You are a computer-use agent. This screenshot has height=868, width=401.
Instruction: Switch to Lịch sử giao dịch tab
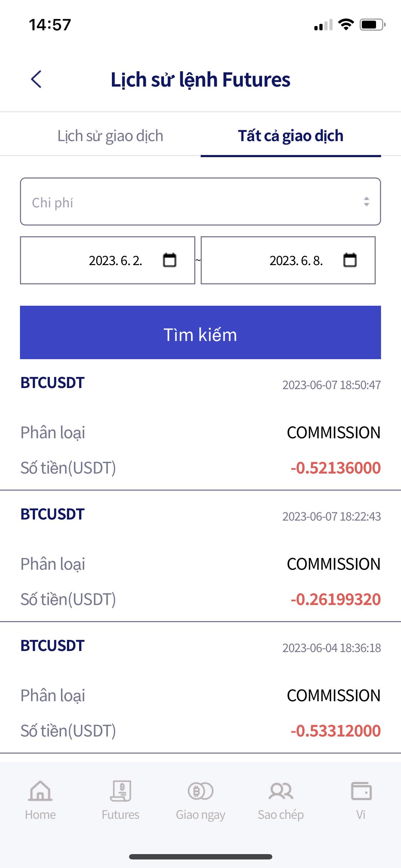110,136
